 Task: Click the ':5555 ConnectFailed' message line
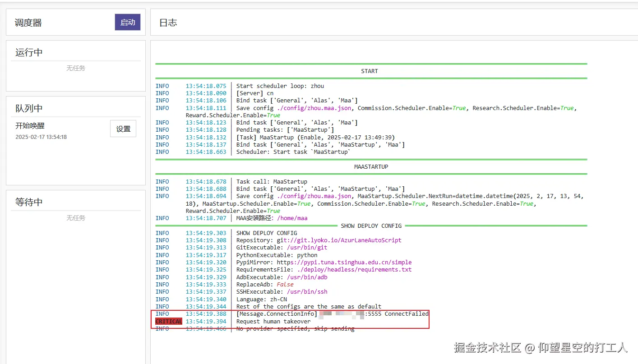pyautogui.click(x=333, y=314)
